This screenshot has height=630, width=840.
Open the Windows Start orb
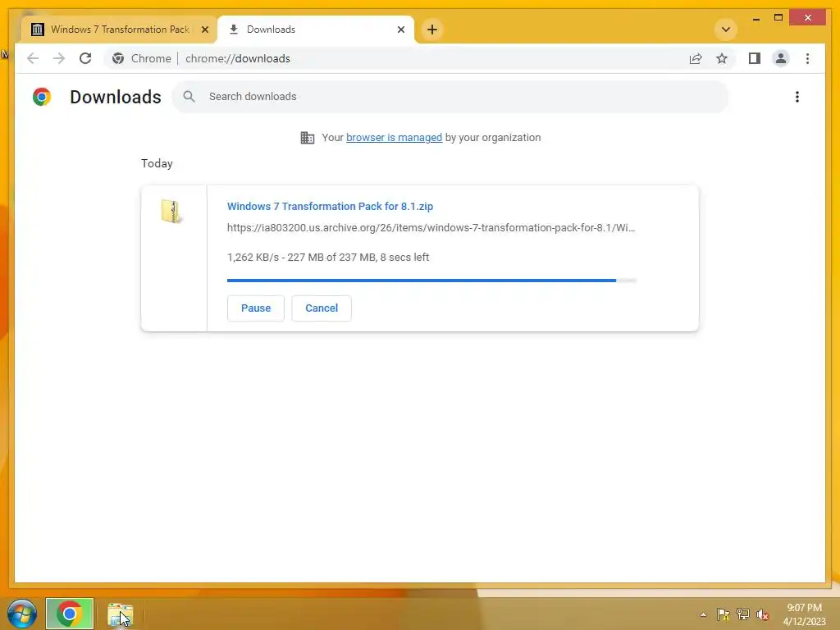22,614
